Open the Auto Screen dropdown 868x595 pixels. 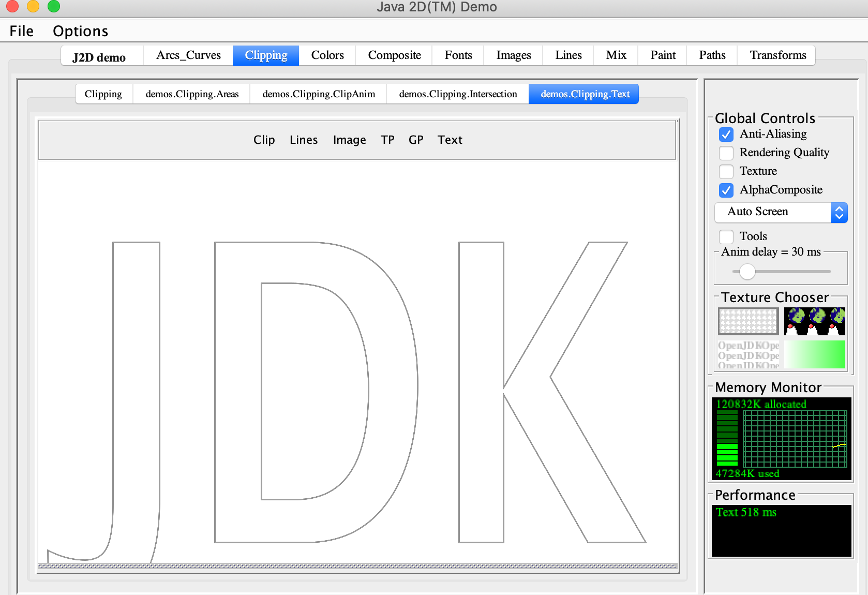point(781,212)
